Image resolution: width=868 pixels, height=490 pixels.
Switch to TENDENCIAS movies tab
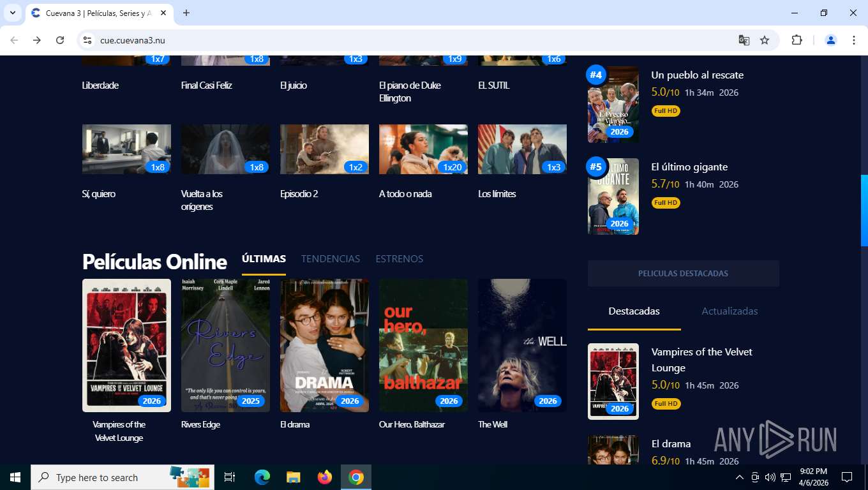pos(331,259)
